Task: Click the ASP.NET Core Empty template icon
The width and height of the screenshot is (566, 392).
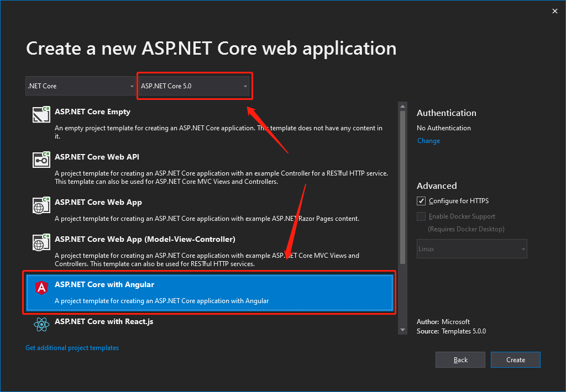Action: (41, 115)
